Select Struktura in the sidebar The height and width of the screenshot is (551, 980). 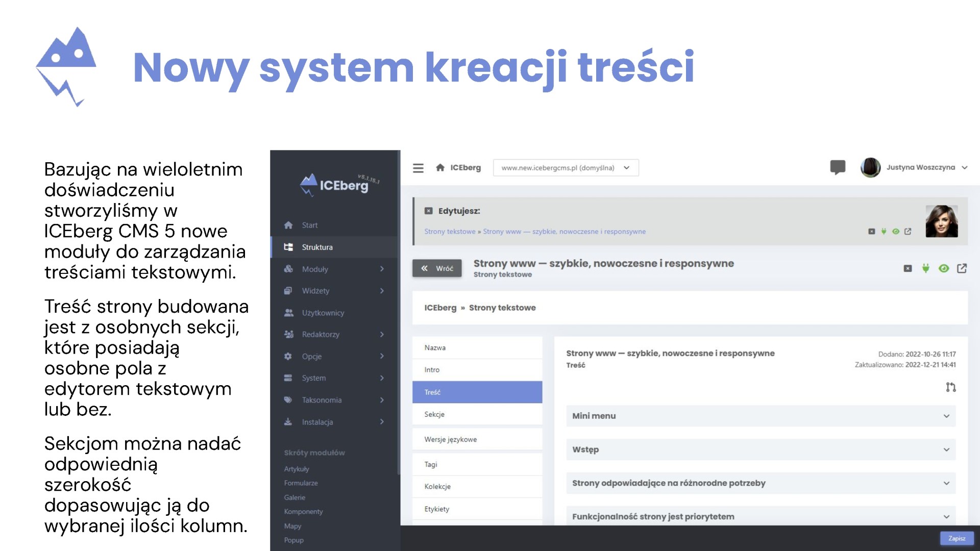(334, 247)
